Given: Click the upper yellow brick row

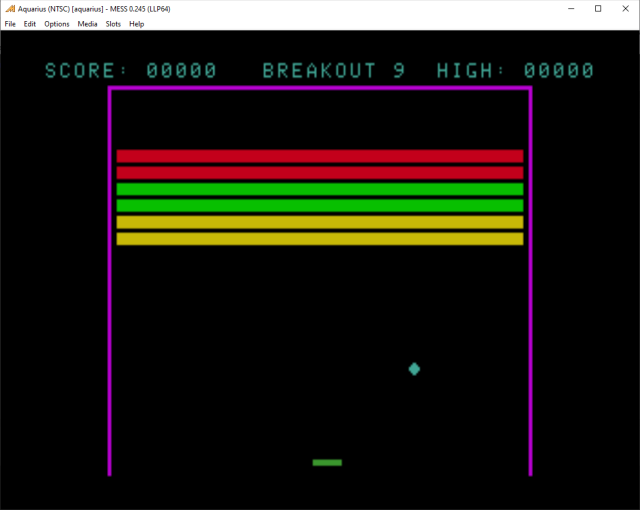Looking at the screenshot, I should 320,222.
